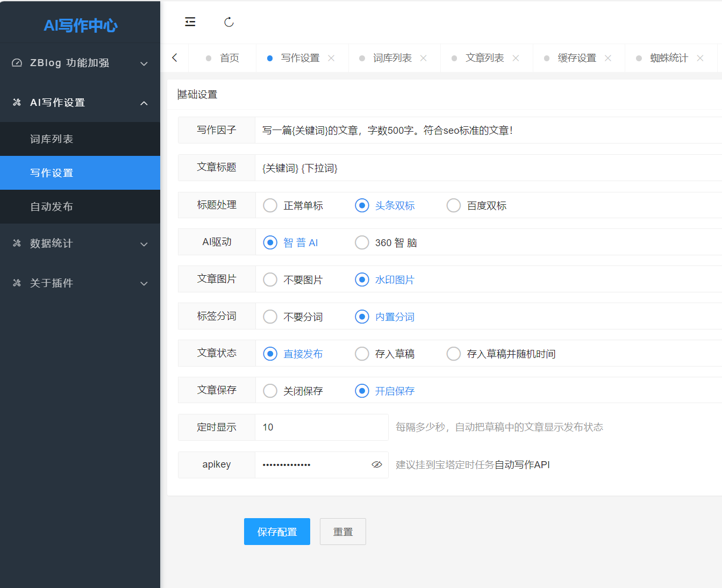Toggle apikey visibility eye icon
This screenshot has height=588, width=722.
[x=377, y=464]
